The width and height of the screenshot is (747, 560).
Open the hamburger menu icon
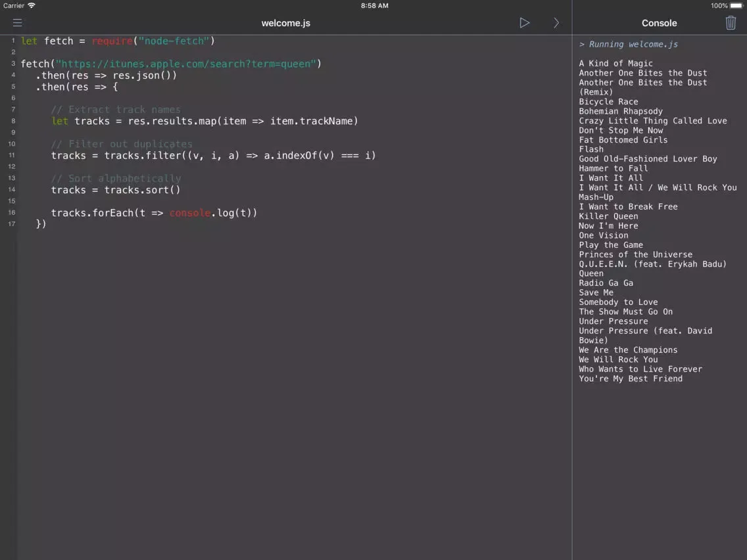(x=18, y=23)
